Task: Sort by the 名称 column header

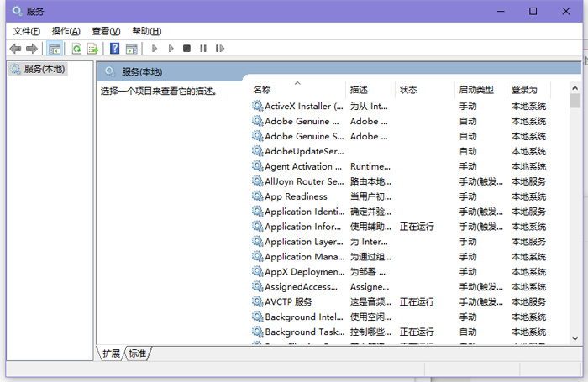Action: pyautogui.click(x=262, y=90)
